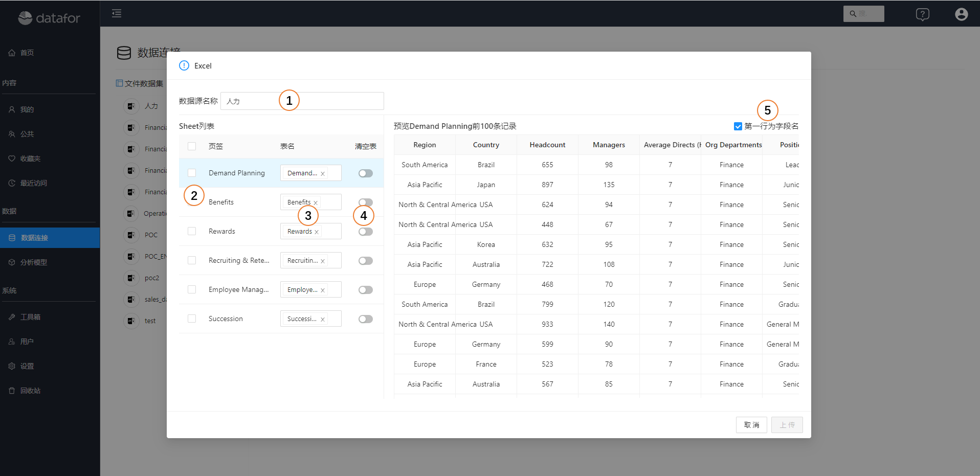The image size is (980, 476).
Task: Check the Demand Planning sheet checkbox
Action: click(x=192, y=173)
